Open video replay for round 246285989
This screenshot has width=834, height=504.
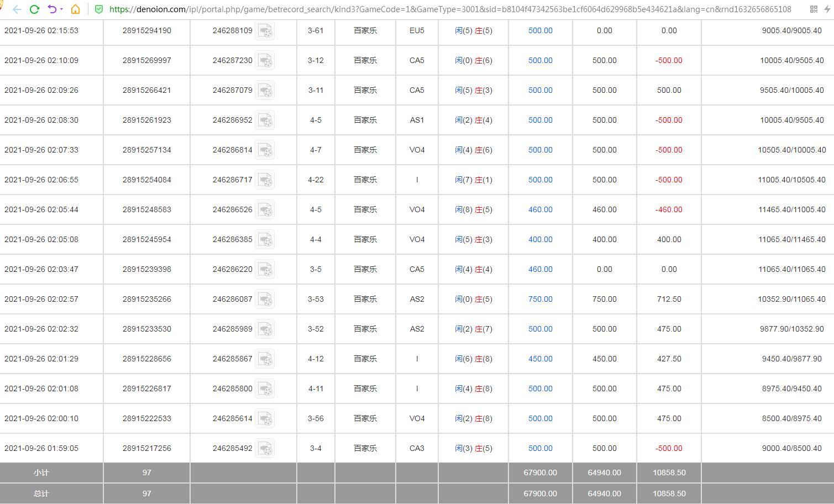[x=265, y=329]
